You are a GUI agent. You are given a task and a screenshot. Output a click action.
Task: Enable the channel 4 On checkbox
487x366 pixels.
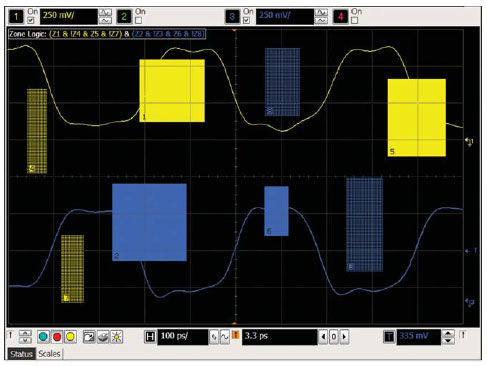pyautogui.click(x=355, y=21)
